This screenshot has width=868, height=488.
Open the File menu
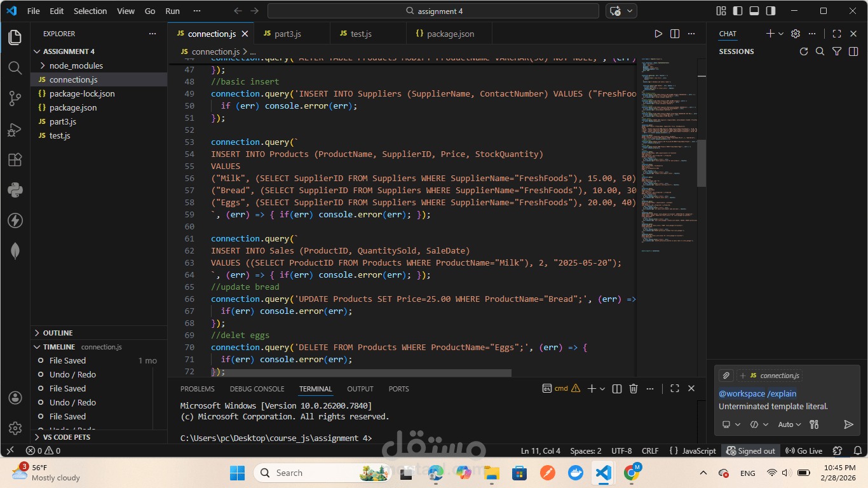pyautogui.click(x=34, y=11)
